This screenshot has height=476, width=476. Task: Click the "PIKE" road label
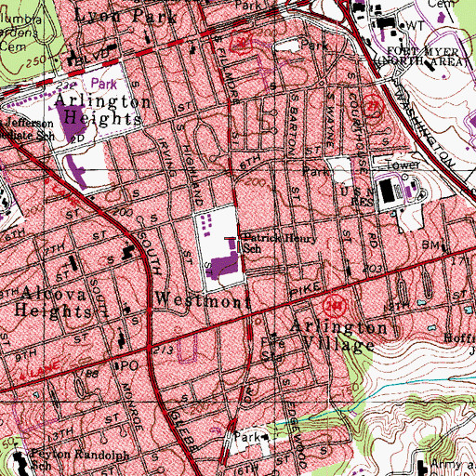(x=305, y=291)
